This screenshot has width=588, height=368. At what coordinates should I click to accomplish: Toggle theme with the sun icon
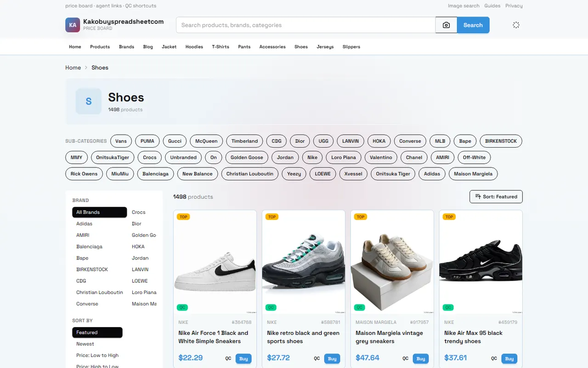point(516,25)
